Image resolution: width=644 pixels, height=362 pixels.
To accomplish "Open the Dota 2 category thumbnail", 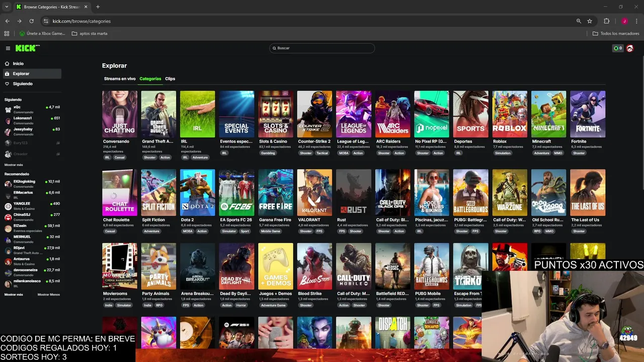I will pyautogui.click(x=198, y=193).
